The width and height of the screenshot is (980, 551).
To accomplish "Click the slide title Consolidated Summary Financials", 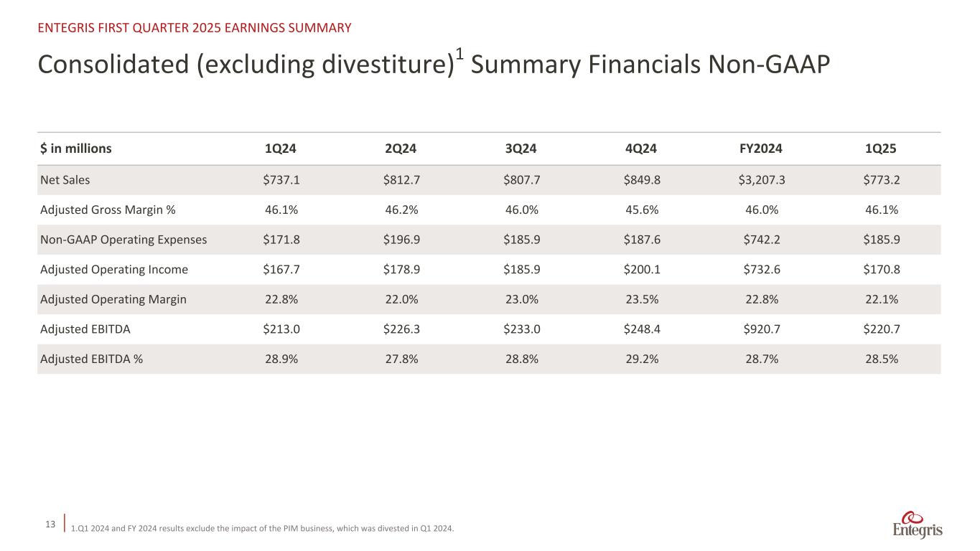I will click(433, 65).
